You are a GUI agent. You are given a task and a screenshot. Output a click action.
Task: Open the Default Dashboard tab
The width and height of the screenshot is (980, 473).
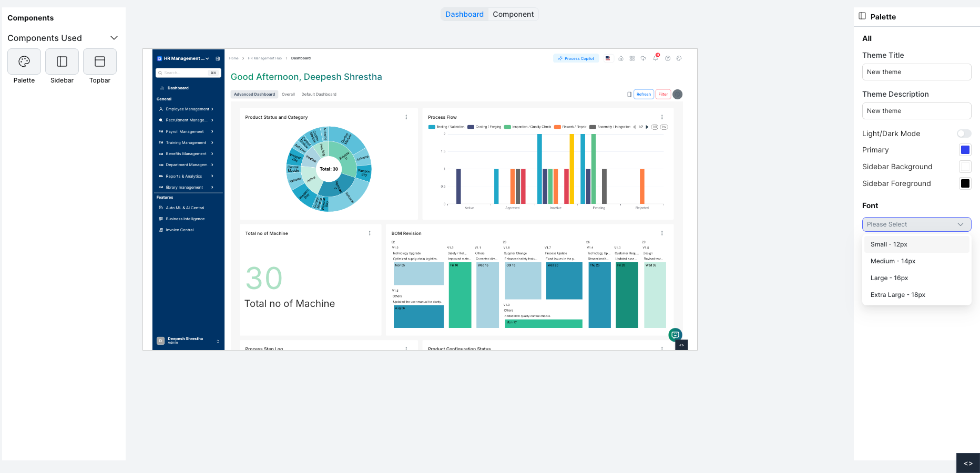point(319,94)
